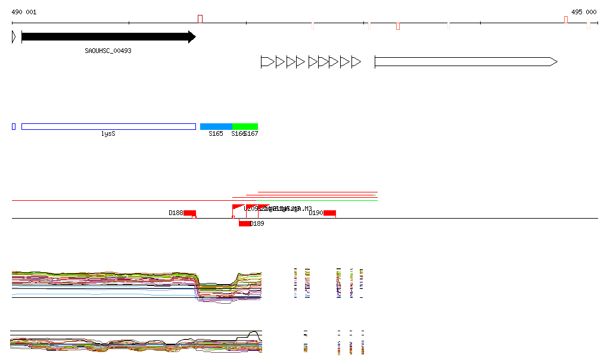The width and height of the screenshot is (610, 364).
Task: Select the green S166 segment
Action: 238,126
